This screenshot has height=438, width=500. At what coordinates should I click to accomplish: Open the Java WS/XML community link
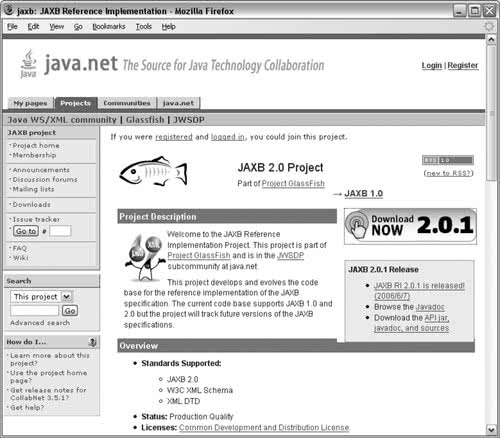62,120
